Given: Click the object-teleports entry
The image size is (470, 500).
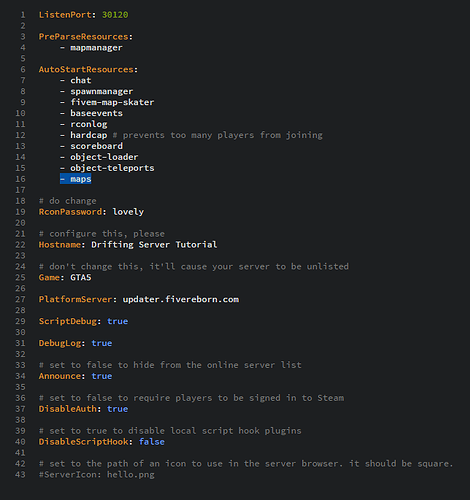Looking at the screenshot, I should 112,168.
